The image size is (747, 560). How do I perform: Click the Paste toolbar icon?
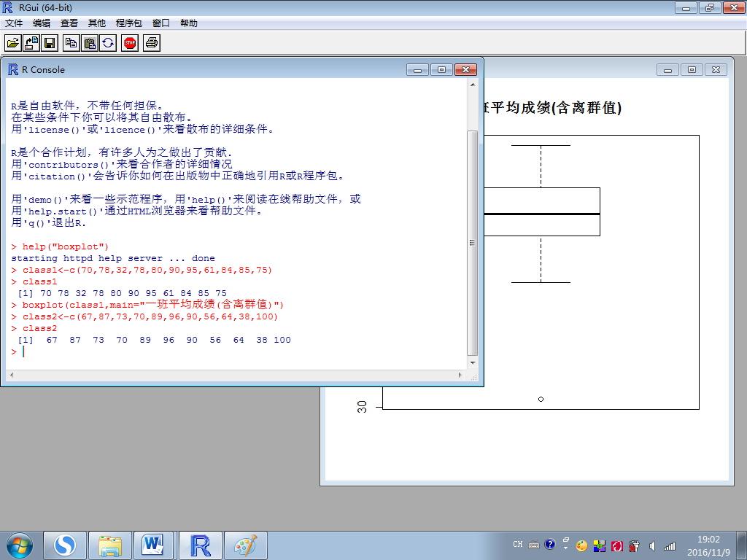click(x=90, y=43)
